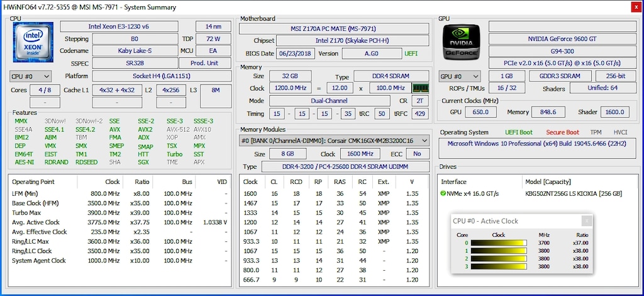Click the L3 cache 8M field
Screen dimensions: 644x296
[216, 96]
